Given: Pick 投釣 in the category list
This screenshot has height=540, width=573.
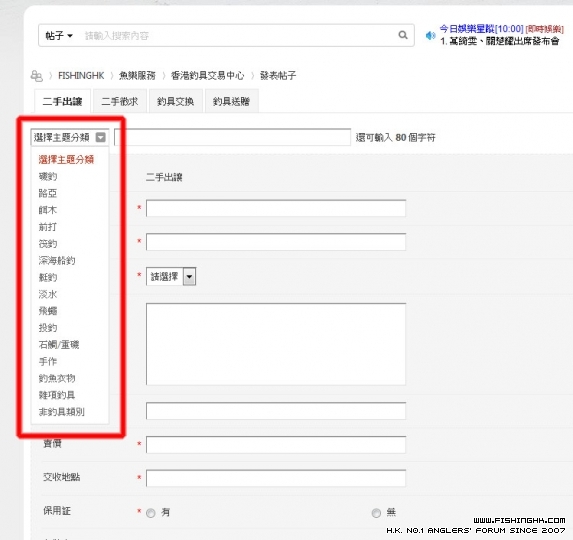Looking at the screenshot, I should pos(48,328).
